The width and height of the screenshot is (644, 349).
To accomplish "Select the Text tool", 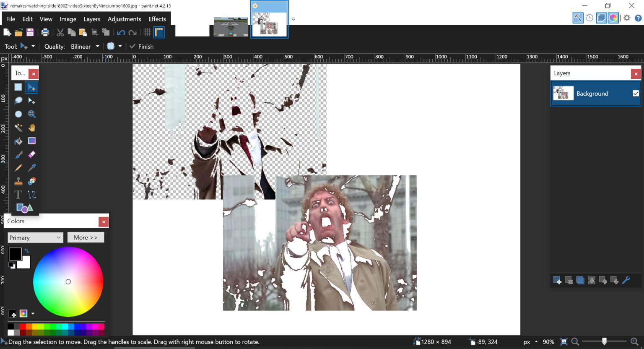I will click(x=18, y=195).
